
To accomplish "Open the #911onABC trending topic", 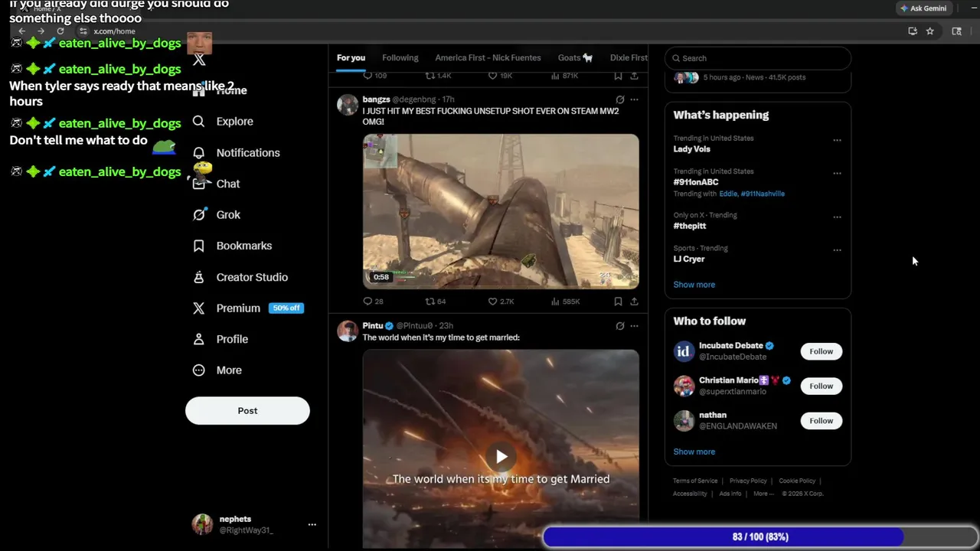I will coord(695,182).
